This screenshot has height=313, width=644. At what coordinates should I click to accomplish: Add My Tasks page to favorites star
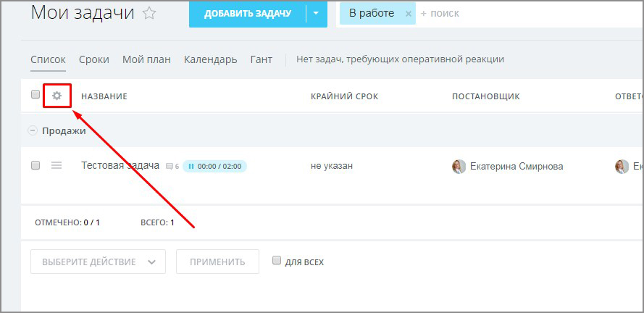[149, 13]
